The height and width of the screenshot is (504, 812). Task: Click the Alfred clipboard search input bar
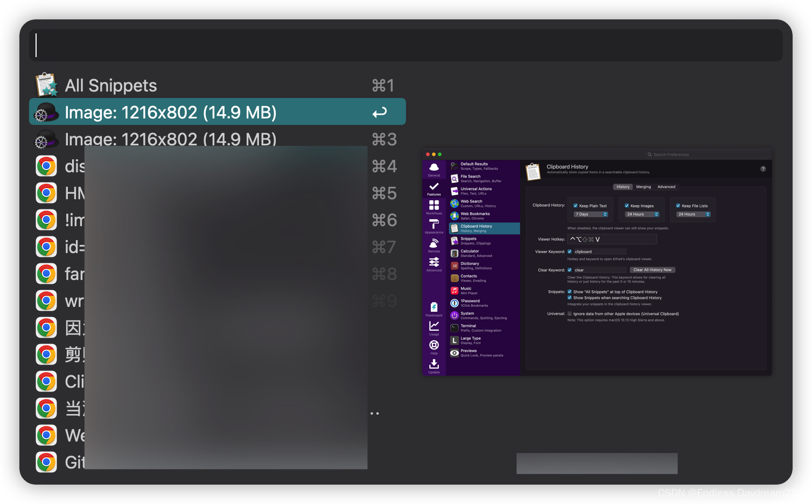coord(406,45)
